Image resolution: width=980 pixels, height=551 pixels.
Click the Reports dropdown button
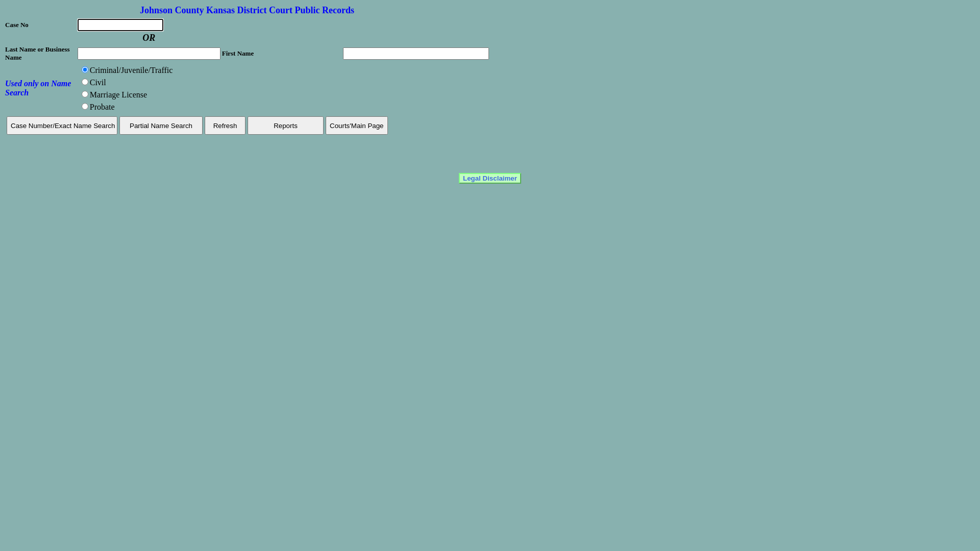[285, 125]
